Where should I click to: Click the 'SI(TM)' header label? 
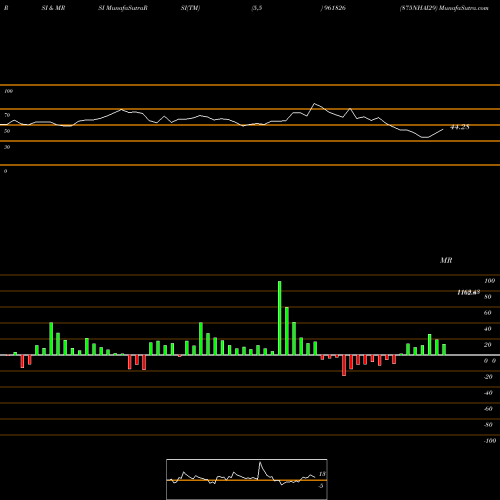[x=190, y=8]
